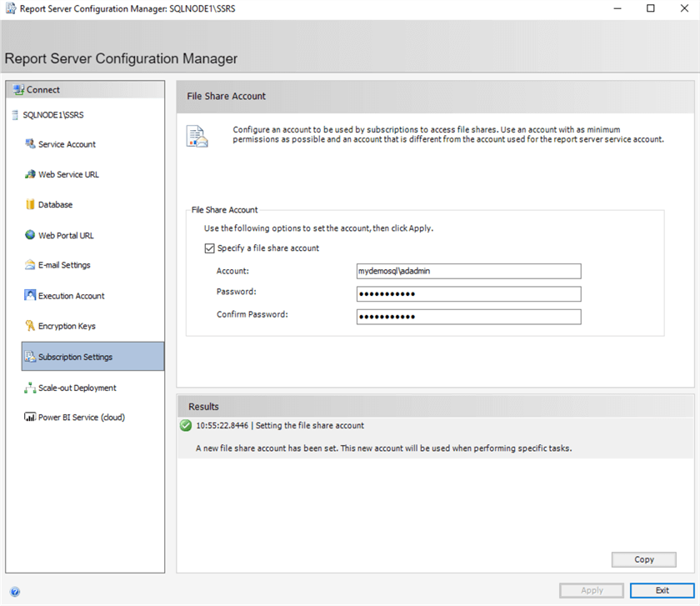Click the Apply button
700x606 pixels.
pos(592,590)
